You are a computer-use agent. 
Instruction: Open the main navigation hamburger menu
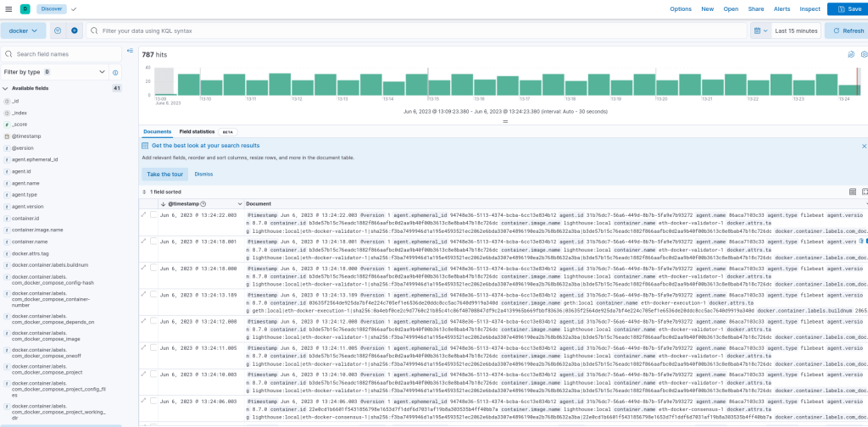click(x=8, y=8)
